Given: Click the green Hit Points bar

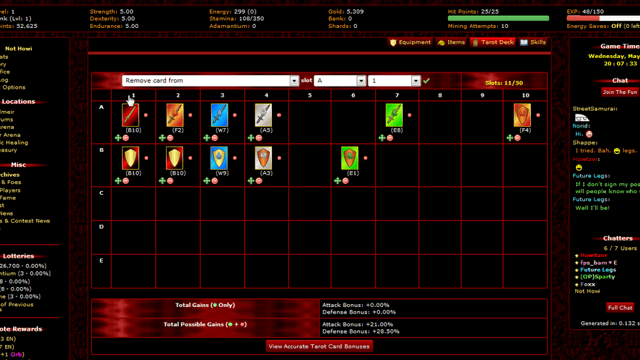Looking at the screenshot, I should point(498,18).
